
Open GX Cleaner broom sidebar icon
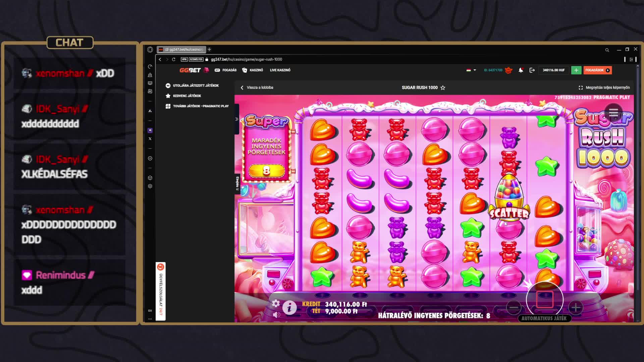point(150,75)
